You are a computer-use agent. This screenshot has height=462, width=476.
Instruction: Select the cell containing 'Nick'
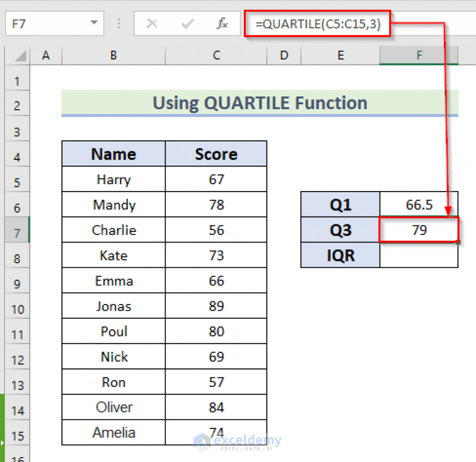tap(114, 357)
